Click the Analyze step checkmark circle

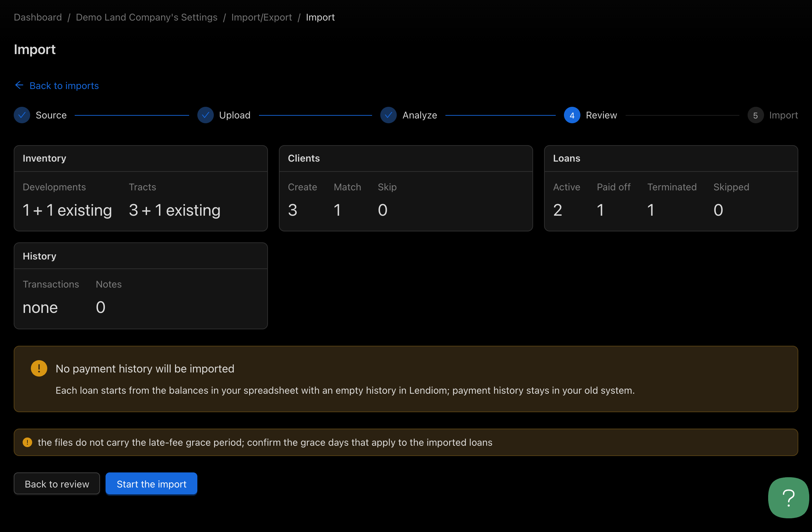(389, 115)
